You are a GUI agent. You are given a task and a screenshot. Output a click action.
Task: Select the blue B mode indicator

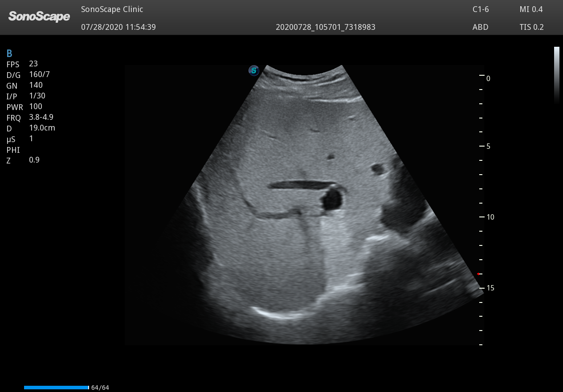pos(9,54)
